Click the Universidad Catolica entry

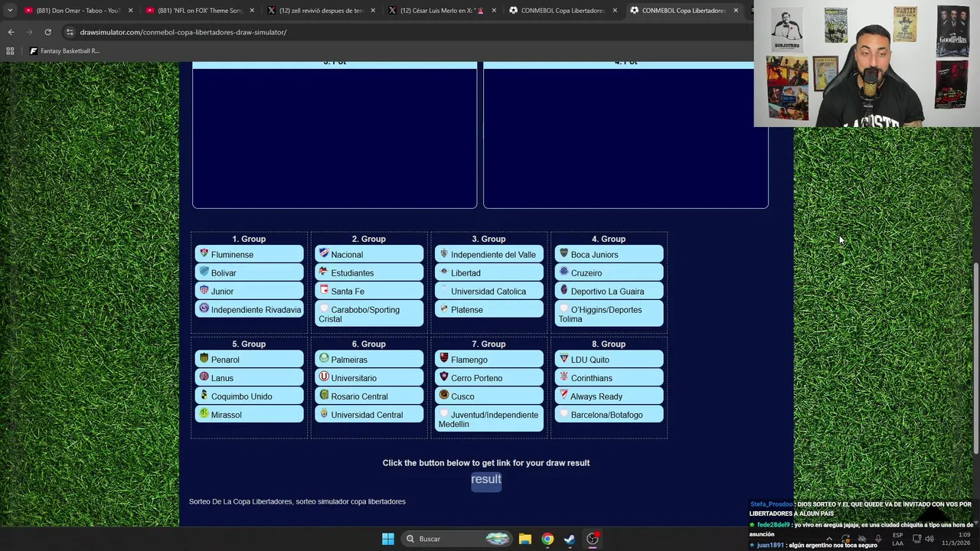tap(489, 291)
